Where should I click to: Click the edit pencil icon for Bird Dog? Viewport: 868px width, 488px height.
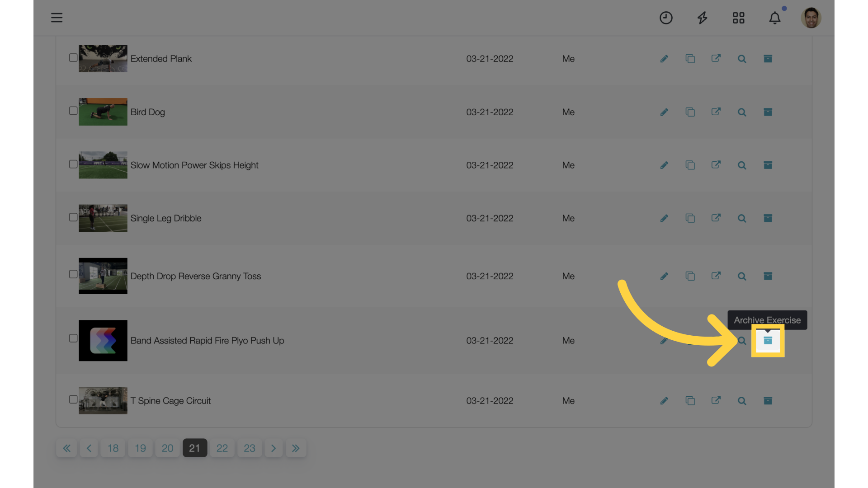pos(664,112)
